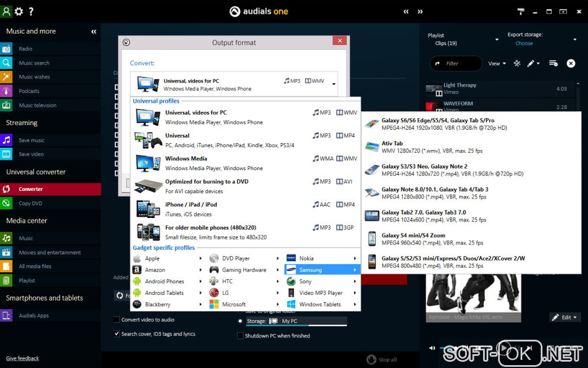Open settings gear icon
588x368 pixels.
click(19, 12)
